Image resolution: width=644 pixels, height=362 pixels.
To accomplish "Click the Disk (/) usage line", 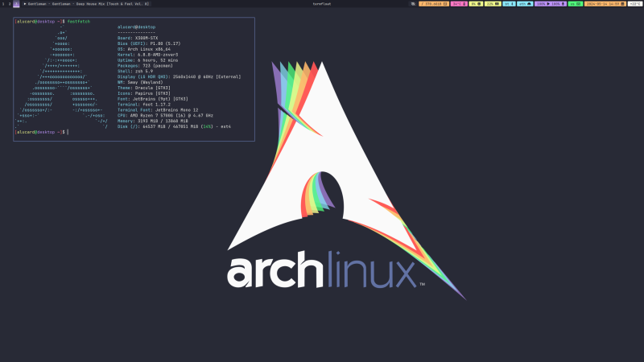I will pyautogui.click(x=174, y=127).
